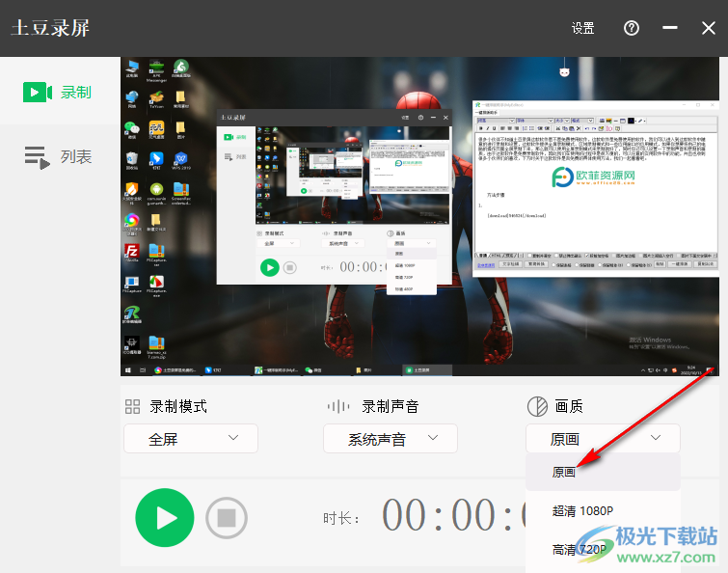The width and height of the screenshot is (728, 573).
Task: Click the 画质 label
Action: 569,406
